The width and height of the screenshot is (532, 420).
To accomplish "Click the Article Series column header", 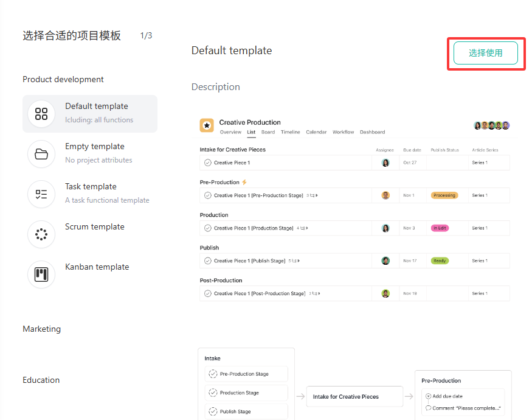I will click(485, 150).
